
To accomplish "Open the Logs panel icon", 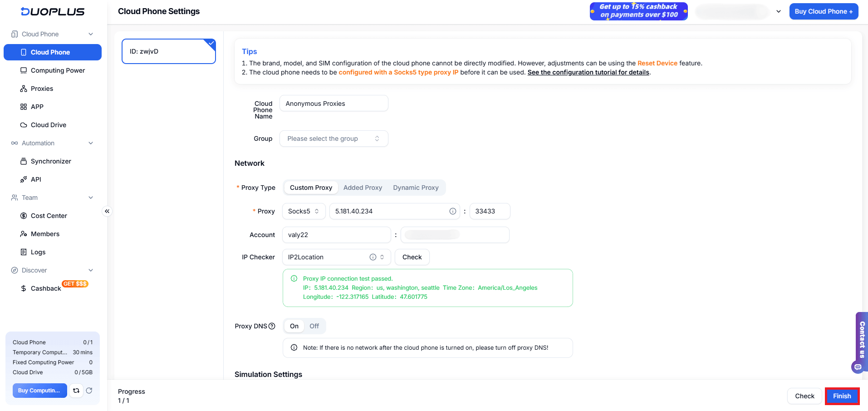I will [x=24, y=252].
